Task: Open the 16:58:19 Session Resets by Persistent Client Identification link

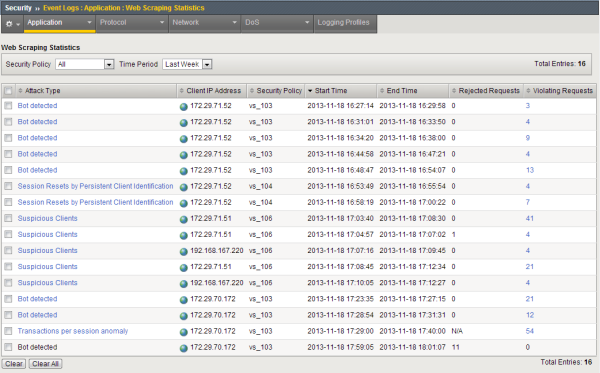Action: click(x=95, y=202)
